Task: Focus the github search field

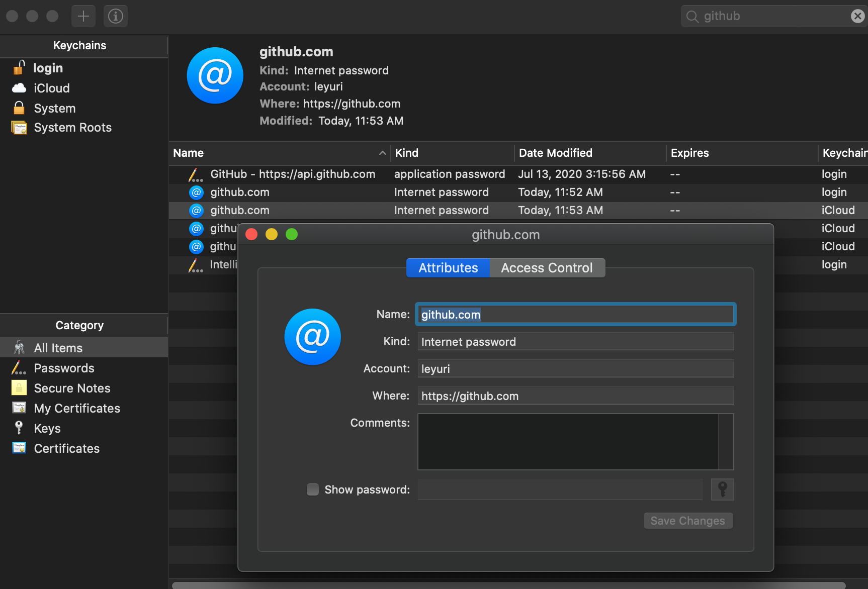Action: pyautogui.click(x=773, y=16)
